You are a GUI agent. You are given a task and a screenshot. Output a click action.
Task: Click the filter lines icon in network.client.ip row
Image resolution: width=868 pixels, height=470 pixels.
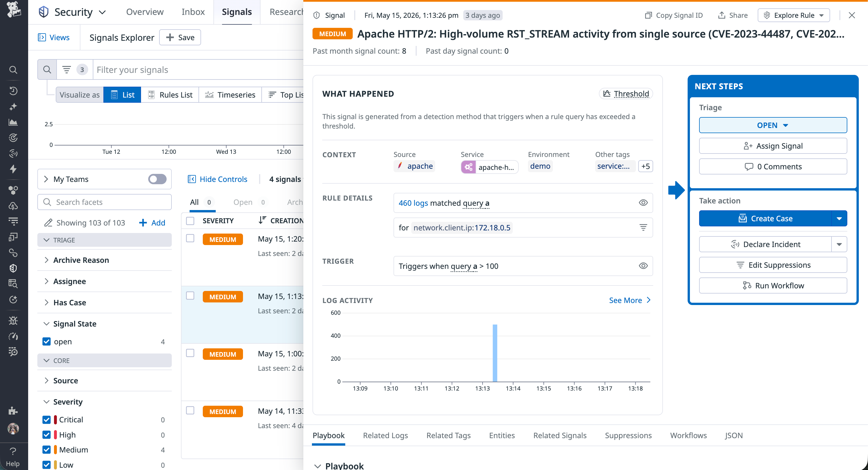tap(643, 228)
